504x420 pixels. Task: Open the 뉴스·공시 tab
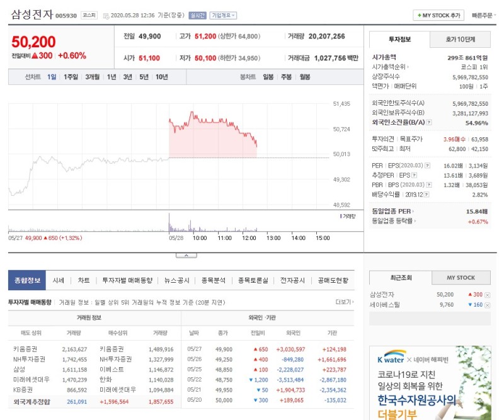pos(177,281)
